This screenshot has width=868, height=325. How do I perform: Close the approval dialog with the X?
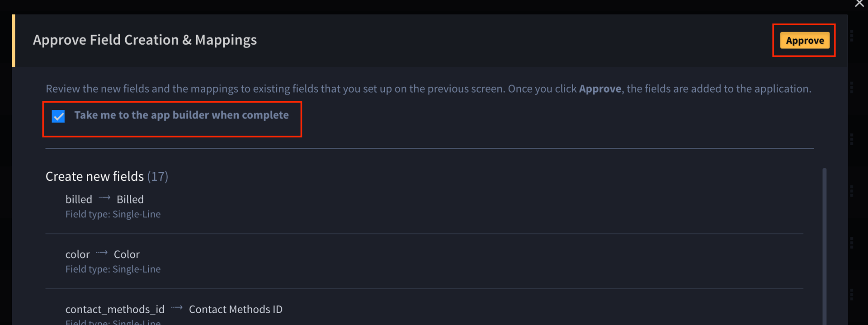(859, 4)
